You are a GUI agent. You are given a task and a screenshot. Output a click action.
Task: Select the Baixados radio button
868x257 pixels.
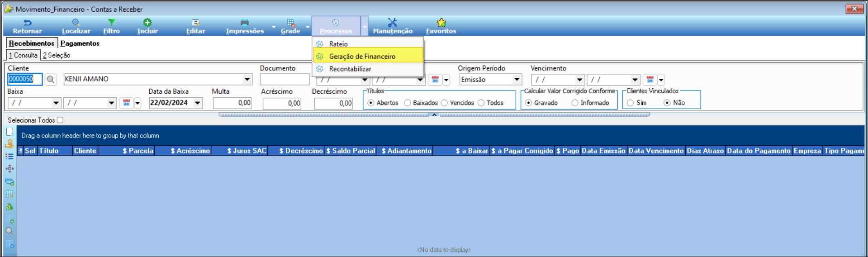click(x=408, y=103)
